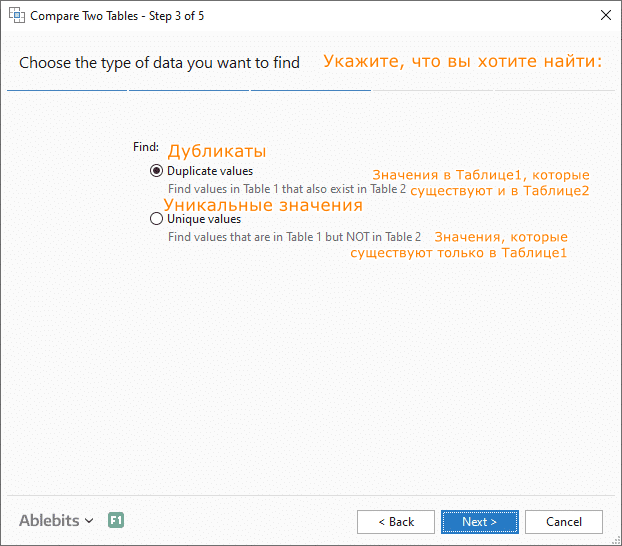Click the orange 'Дубликаты' annotation text
The width and height of the screenshot is (622, 546).
click(x=216, y=152)
